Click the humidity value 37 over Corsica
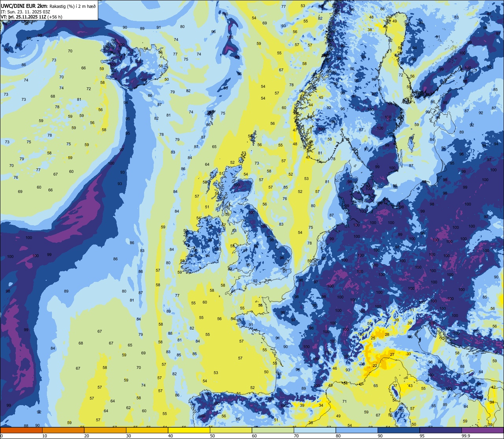504x439 pixels. tap(395, 386)
